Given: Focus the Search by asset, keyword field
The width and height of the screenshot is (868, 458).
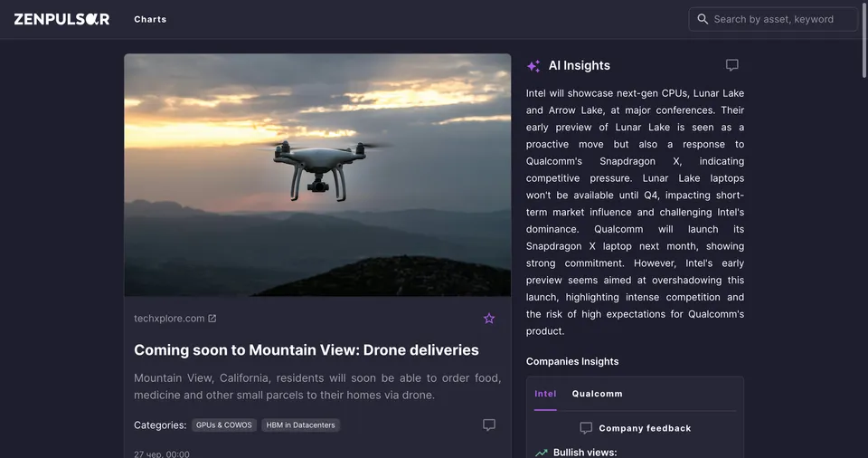Looking at the screenshot, I should [x=773, y=19].
